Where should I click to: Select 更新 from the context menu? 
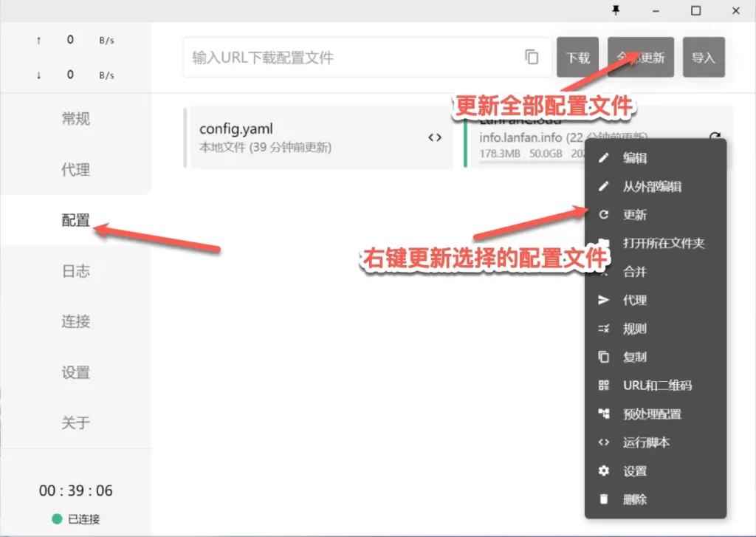(636, 214)
